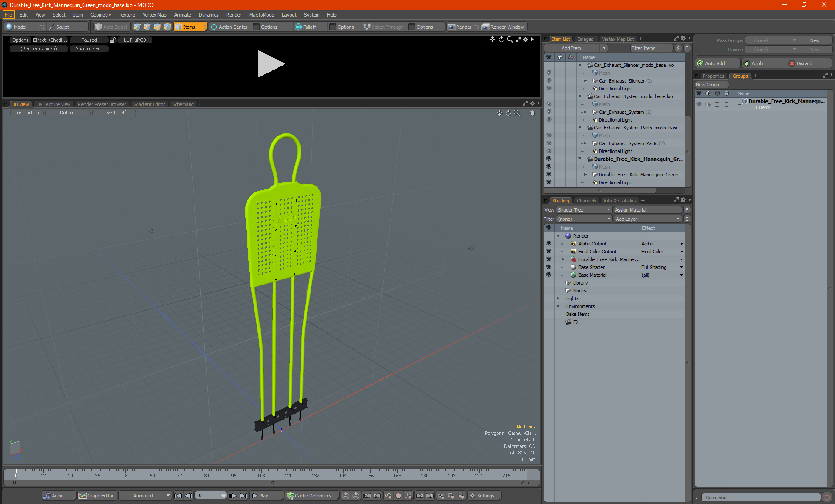Click Discard button in Passes panel
Image resolution: width=835 pixels, height=504 pixels.
pos(810,63)
